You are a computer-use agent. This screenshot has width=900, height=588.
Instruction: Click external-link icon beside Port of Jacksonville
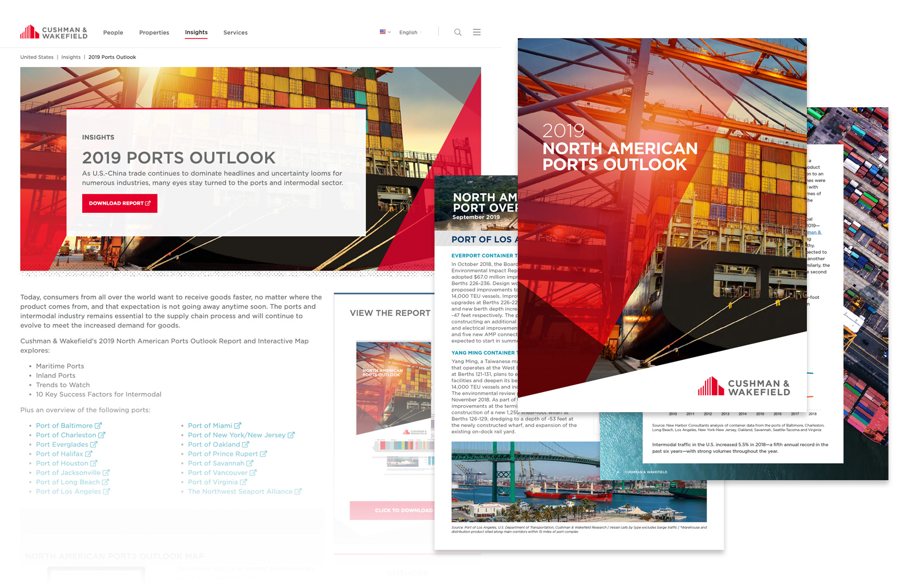[106, 473]
